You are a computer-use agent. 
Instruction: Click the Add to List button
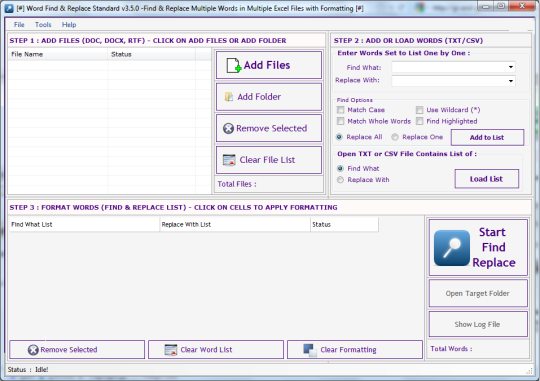[487, 137]
